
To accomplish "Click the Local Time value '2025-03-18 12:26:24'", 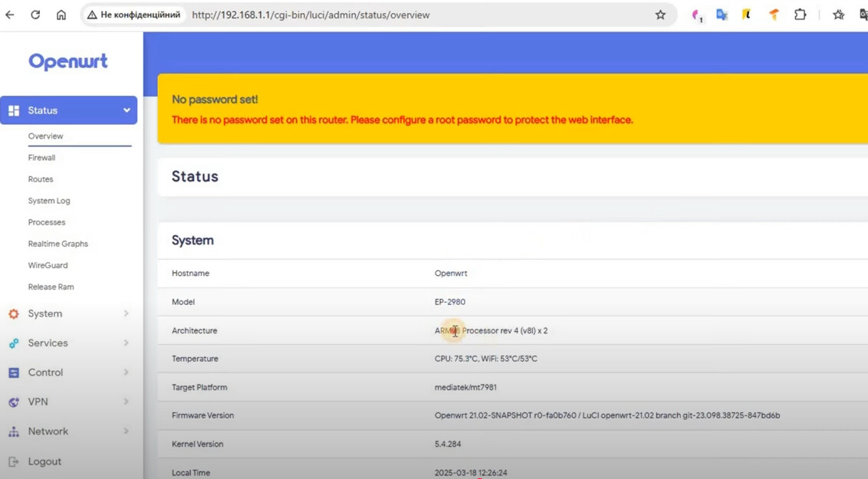I will 471,473.
